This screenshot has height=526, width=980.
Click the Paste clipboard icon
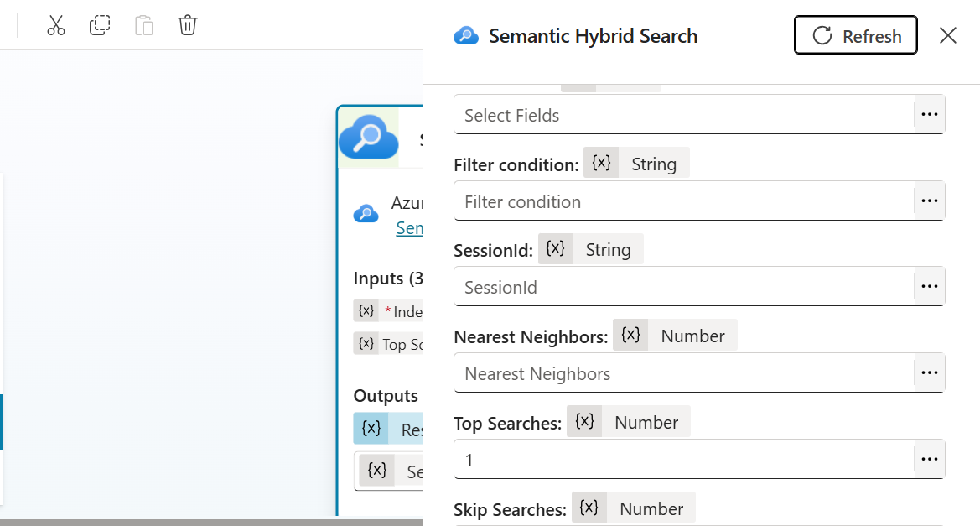[x=143, y=26]
